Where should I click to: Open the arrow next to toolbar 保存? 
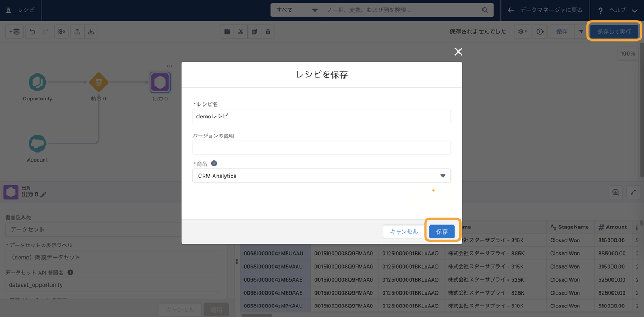pos(581,31)
